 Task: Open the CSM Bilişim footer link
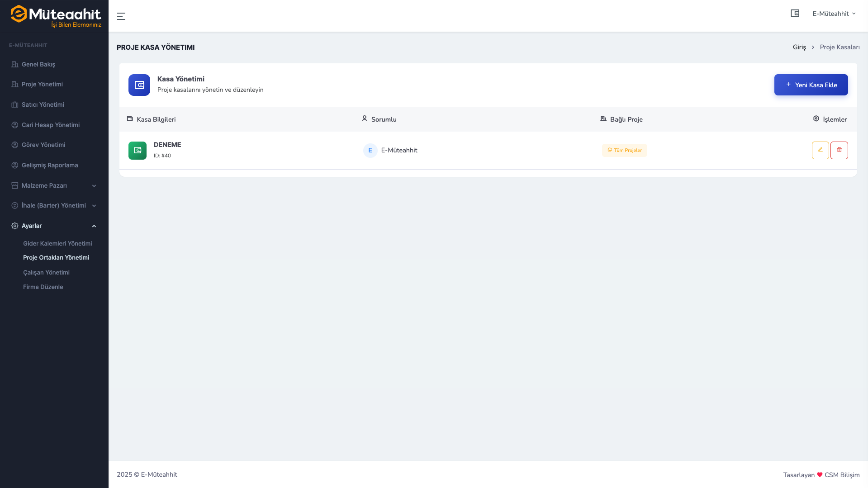842,475
